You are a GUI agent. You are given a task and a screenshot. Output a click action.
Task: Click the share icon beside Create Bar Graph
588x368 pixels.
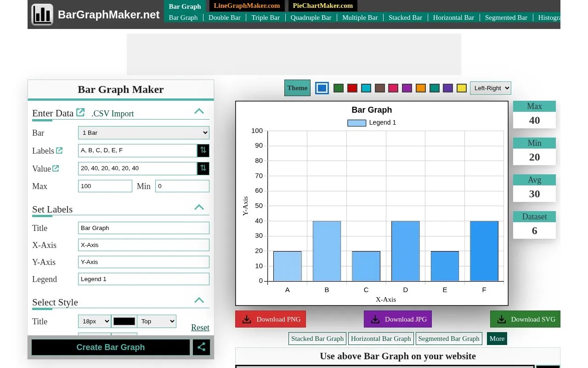(201, 347)
